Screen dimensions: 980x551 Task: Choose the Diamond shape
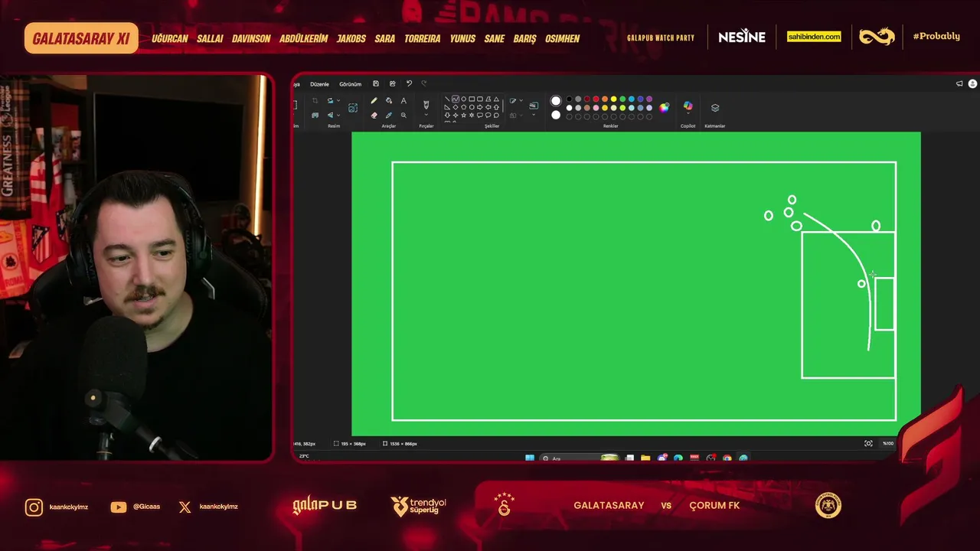456,107
